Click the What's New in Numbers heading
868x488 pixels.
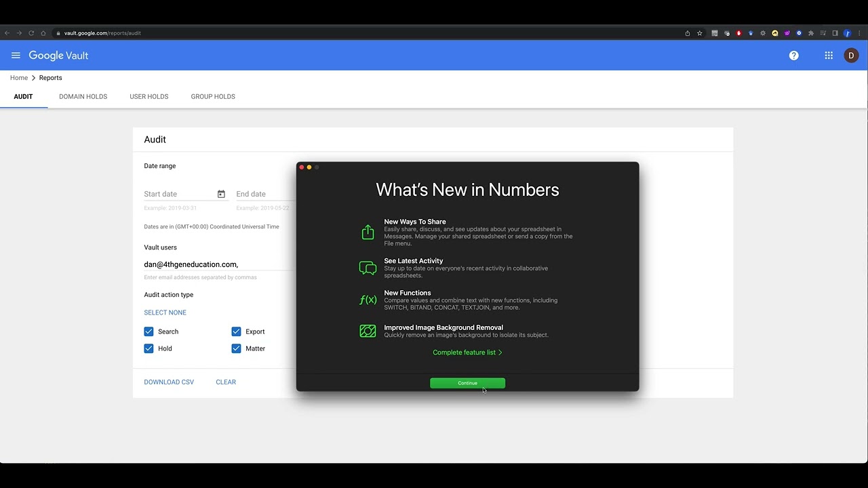point(467,190)
